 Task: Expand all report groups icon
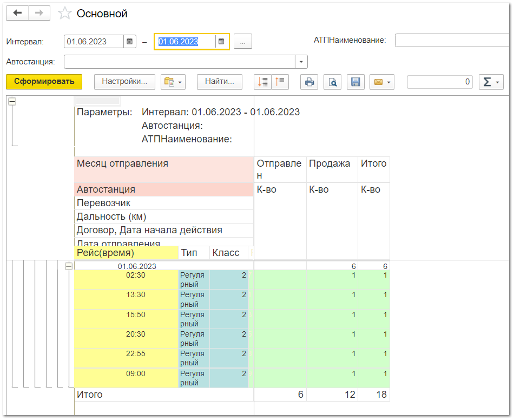(263, 82)
